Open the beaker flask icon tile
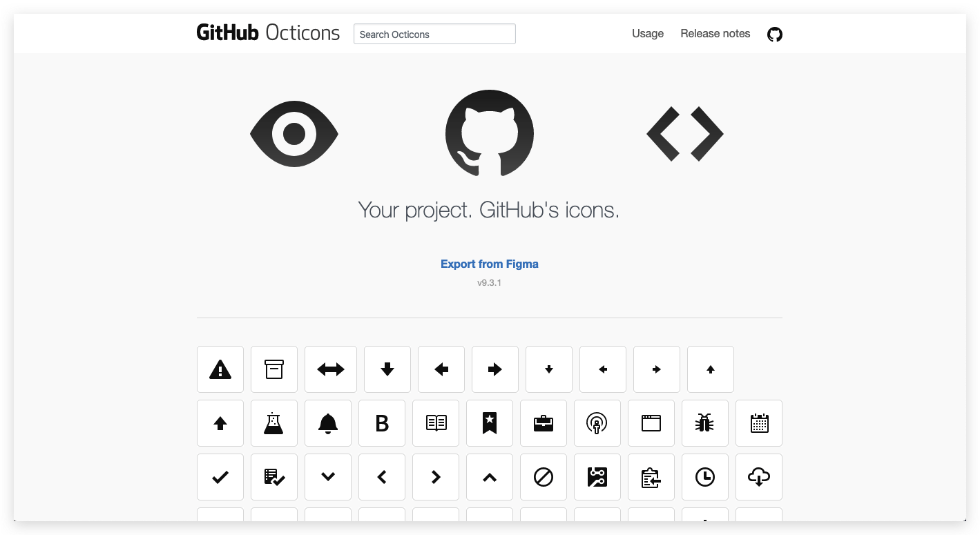Screen dimensions: 980x535 click(x=274, y=423)
